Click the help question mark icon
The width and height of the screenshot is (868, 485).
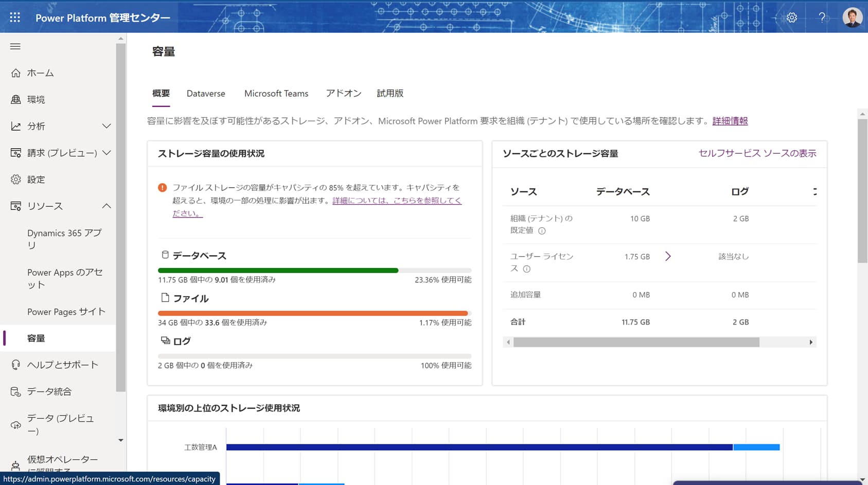[822, 17]
